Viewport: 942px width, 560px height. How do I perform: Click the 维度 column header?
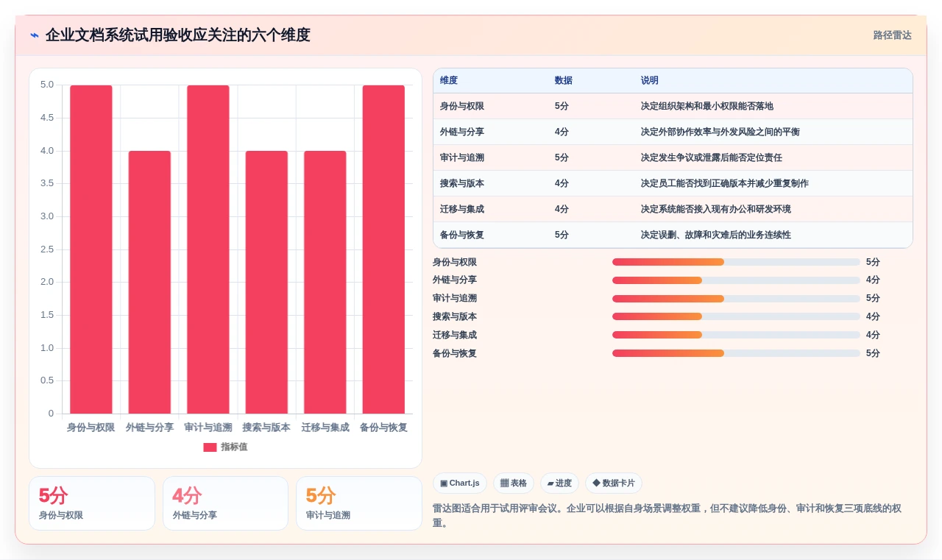point(449,80)
